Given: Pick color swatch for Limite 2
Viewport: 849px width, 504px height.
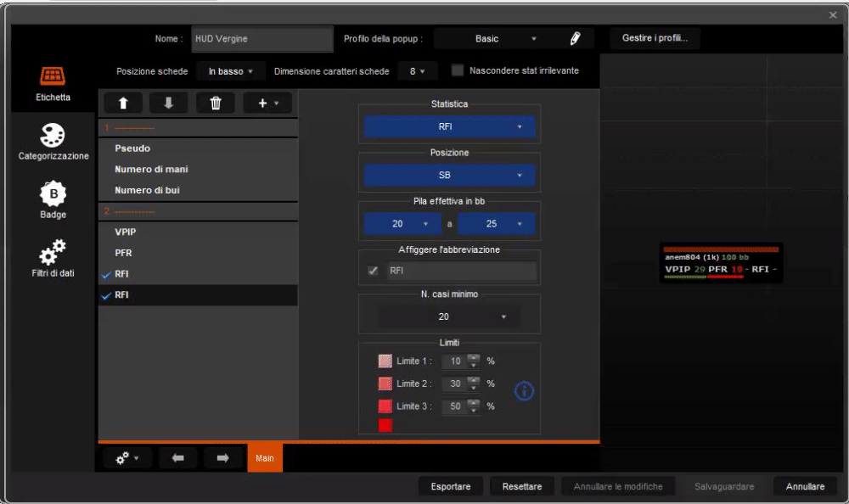Looking at the screenshot, I should 385,384.
